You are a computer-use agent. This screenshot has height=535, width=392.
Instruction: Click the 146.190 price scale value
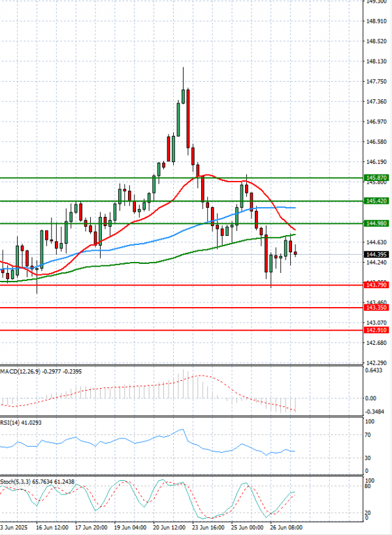pyautogui.click(x=376, y=162)
